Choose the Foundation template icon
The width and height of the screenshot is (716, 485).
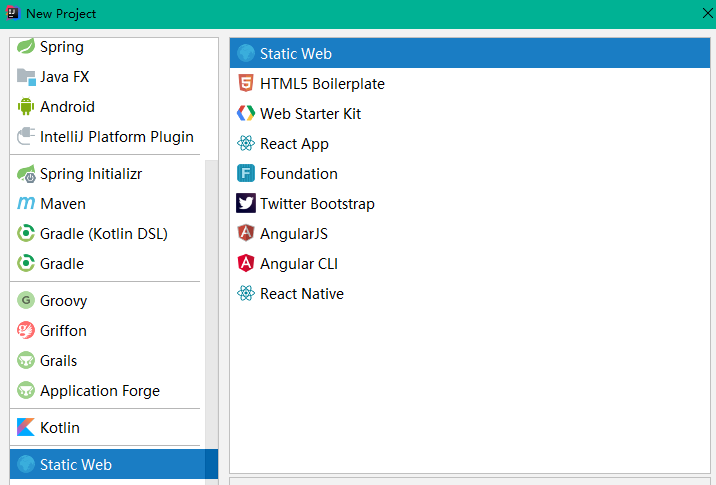coord(246,174)
